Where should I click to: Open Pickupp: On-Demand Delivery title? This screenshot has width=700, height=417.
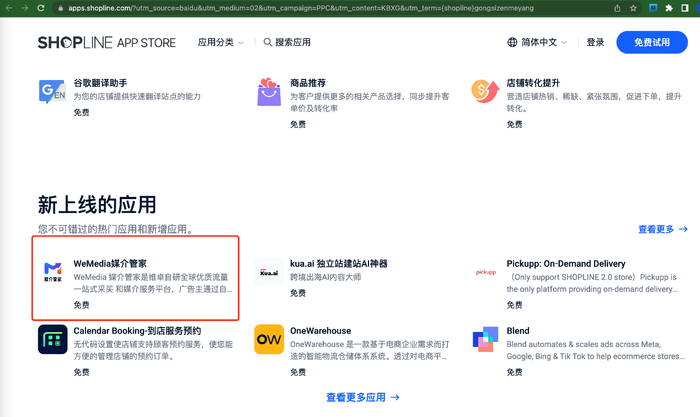click(x=566, y=264)
